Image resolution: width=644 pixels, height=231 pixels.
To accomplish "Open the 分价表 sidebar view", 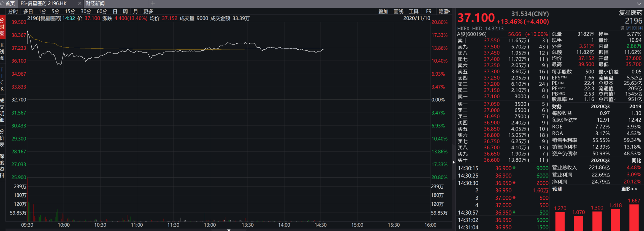I will click(2, 138).
